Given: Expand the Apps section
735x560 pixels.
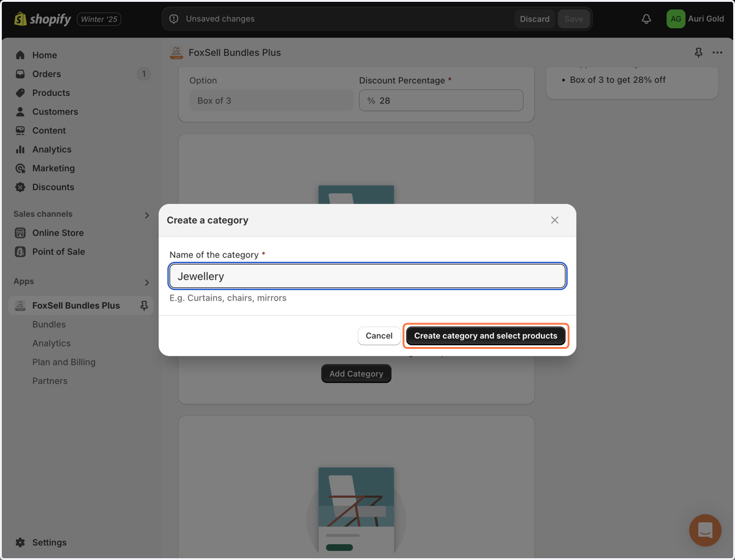Looking at the screenshot, I should [146, 282].
